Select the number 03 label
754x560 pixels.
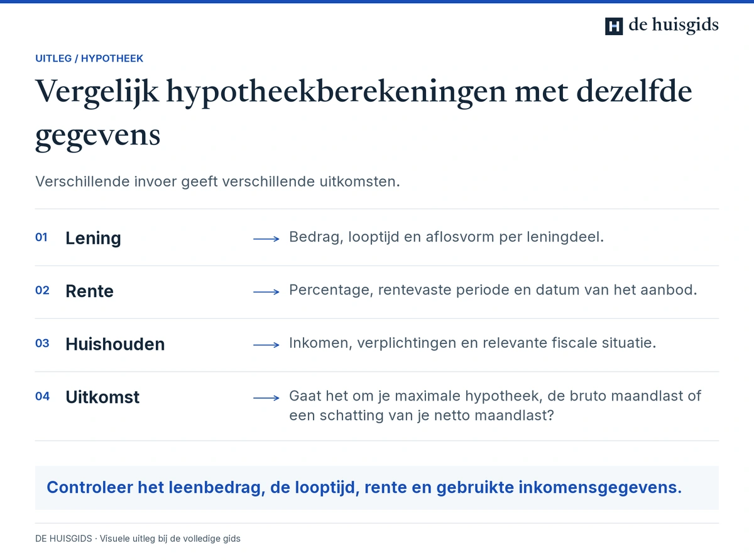[x=42, y=343]
